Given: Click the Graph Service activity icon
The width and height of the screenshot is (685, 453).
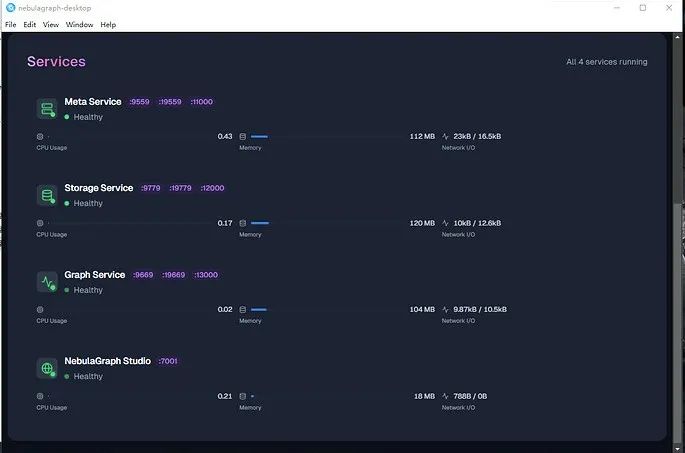Looking at the screenshot, I should click(47, 282).
